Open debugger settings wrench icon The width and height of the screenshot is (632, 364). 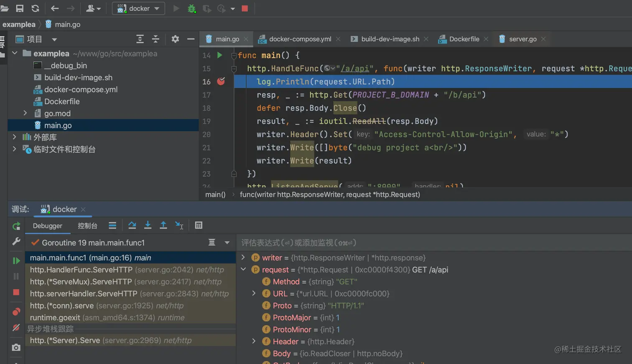pyautogui.click(x=16, y=242)
